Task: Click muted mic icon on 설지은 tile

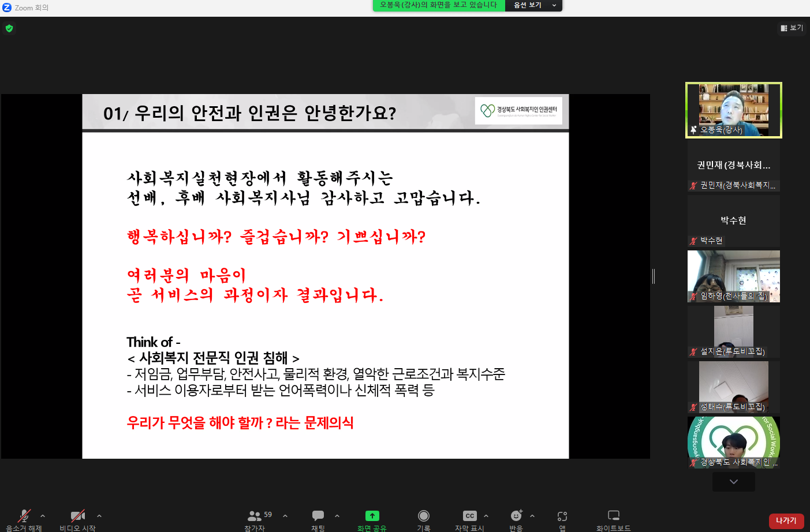Action: [x=693, y=351]
